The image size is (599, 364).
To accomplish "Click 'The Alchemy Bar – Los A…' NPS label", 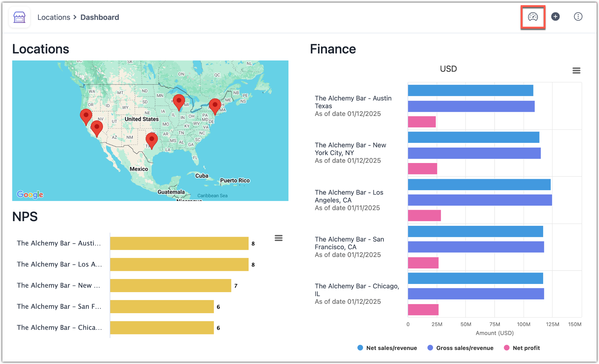I will click(59, 264).
